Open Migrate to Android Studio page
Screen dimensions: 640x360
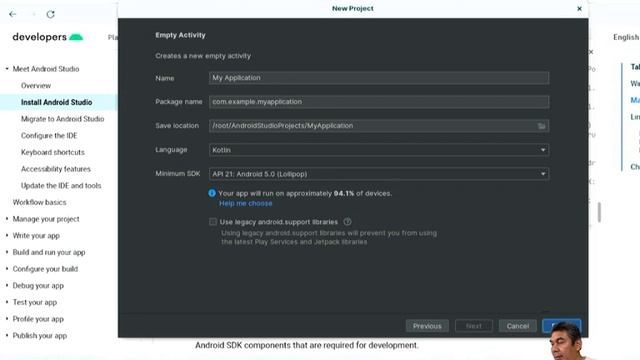point(62,119)
